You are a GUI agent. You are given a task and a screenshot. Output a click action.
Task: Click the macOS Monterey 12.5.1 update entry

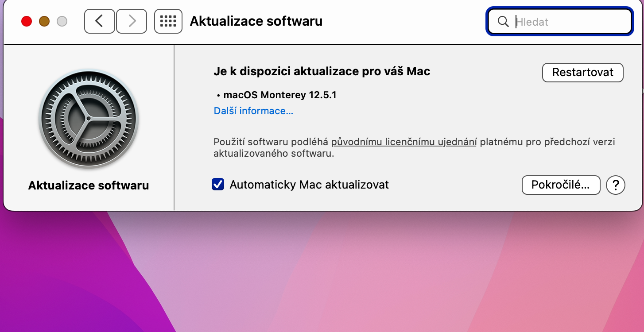(279, 95)
